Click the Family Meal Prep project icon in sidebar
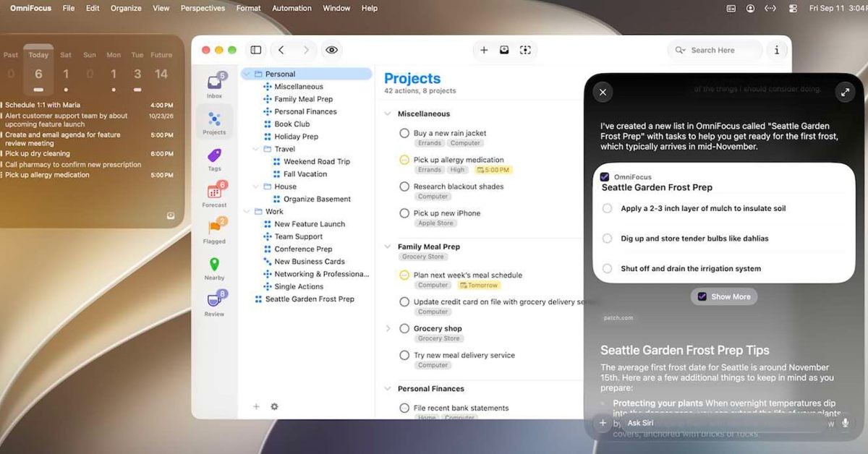The width and height of the screenshot is (868, 454). [x=268, y=99]
